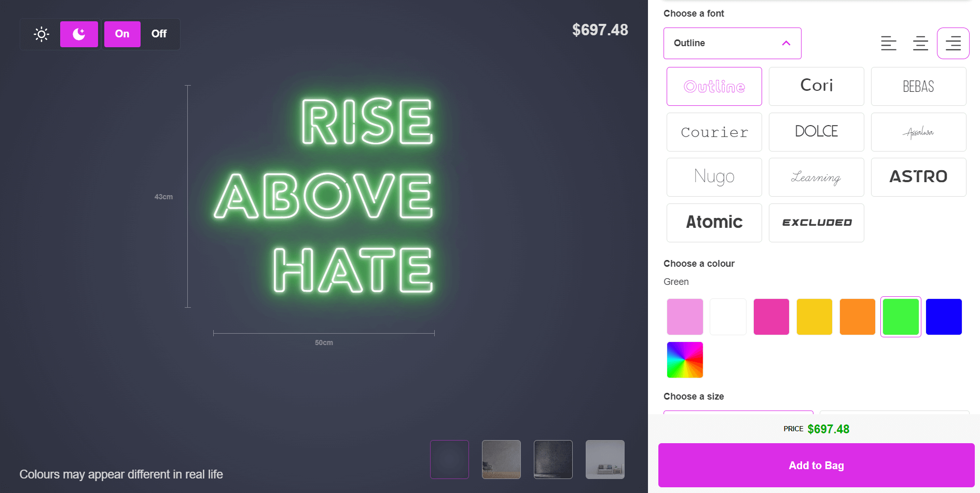Turn the neon sign On
The width and height of the screenshot is (980, 493).
point(122,34)
